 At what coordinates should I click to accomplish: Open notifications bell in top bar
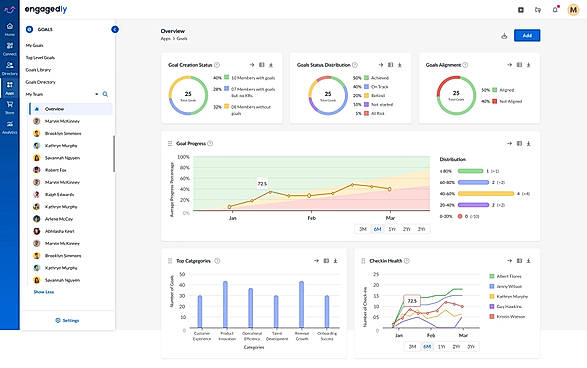pyautogui.click(x=555, y=10)
